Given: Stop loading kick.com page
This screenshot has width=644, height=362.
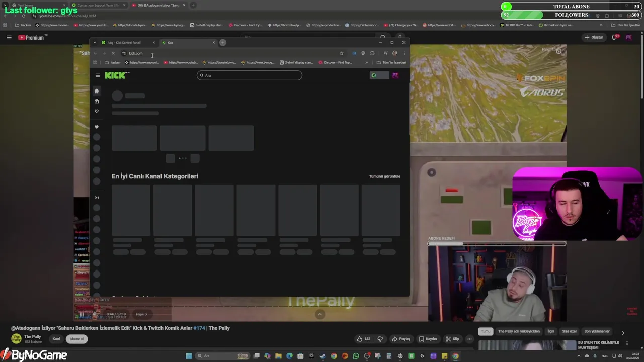Looking at the screenshot, I should coord(113,53).
